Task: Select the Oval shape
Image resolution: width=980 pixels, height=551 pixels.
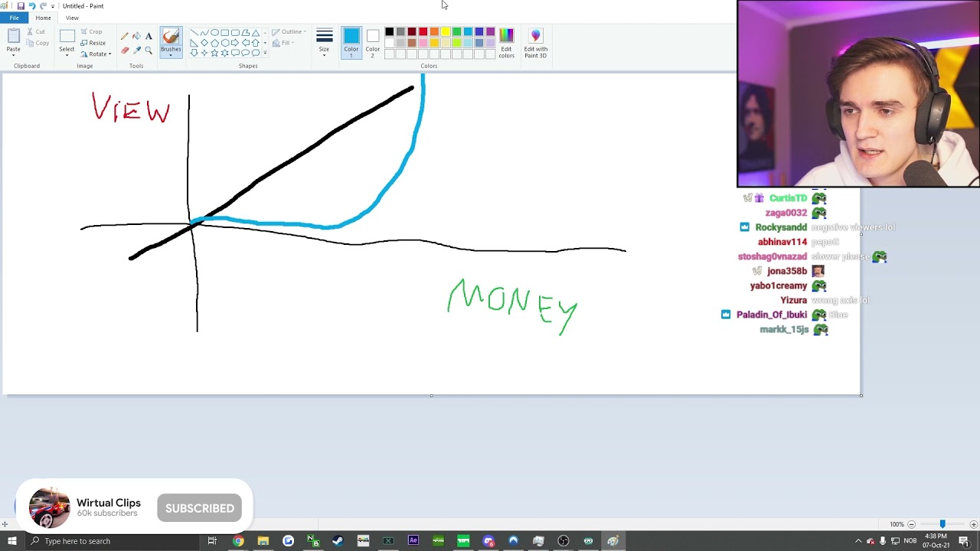Action: [x=214, y=33]
